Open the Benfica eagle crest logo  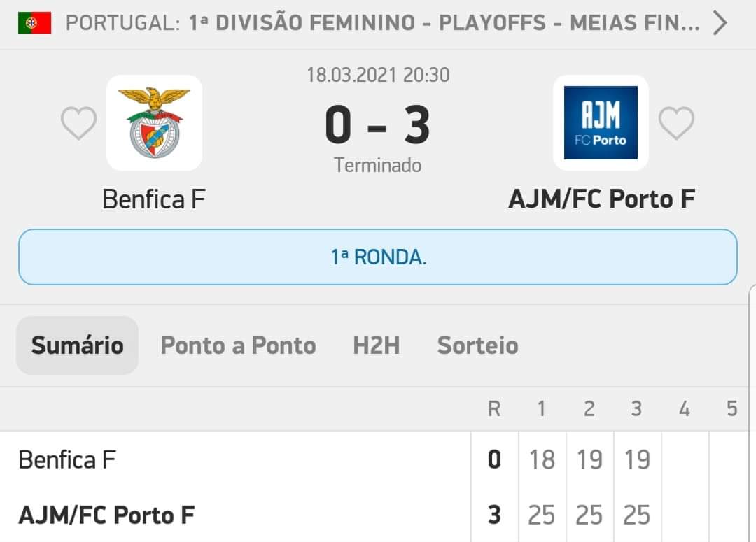(154, 123)
